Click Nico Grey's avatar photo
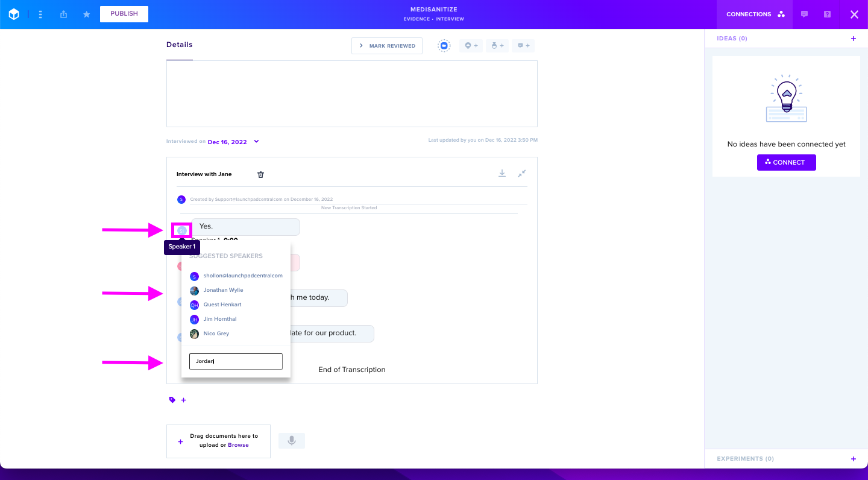 (x=194, y=334)
